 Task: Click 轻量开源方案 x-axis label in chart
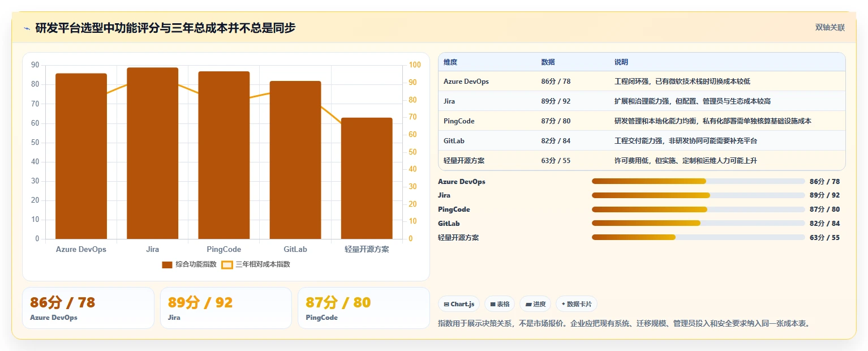click(x=367, y=249)
